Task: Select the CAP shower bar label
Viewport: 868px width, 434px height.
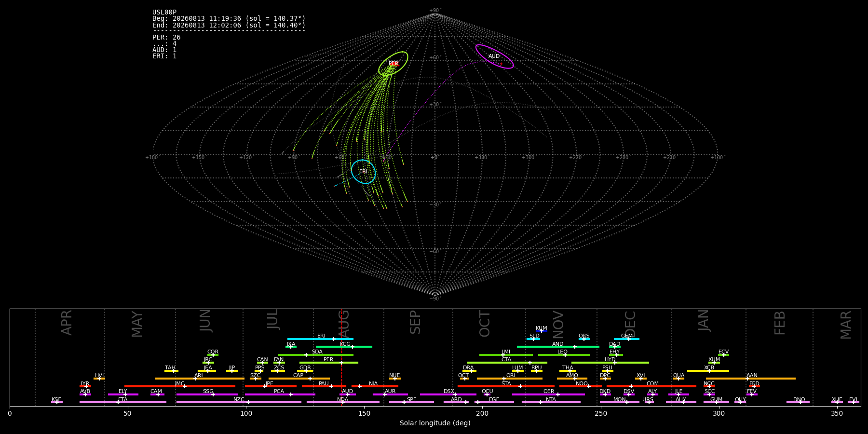Action: pos(298,376)
